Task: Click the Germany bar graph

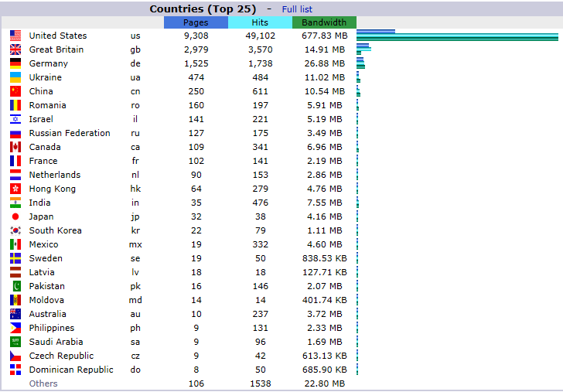Action: 361,63
